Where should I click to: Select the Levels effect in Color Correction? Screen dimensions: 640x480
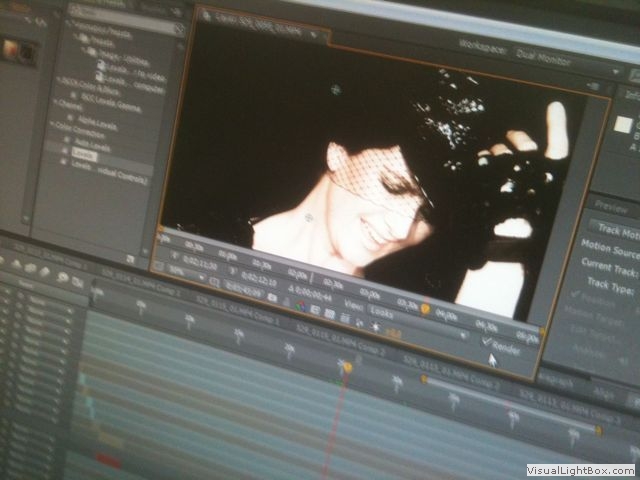[84, 157]
